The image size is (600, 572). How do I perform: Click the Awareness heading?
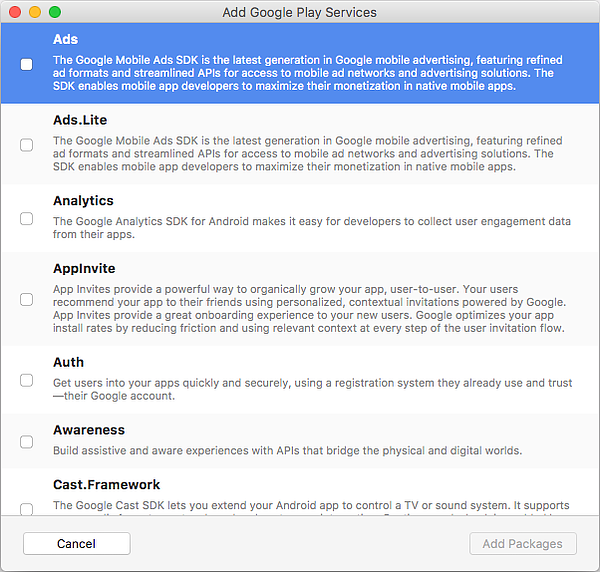click(x=89, y=430)
